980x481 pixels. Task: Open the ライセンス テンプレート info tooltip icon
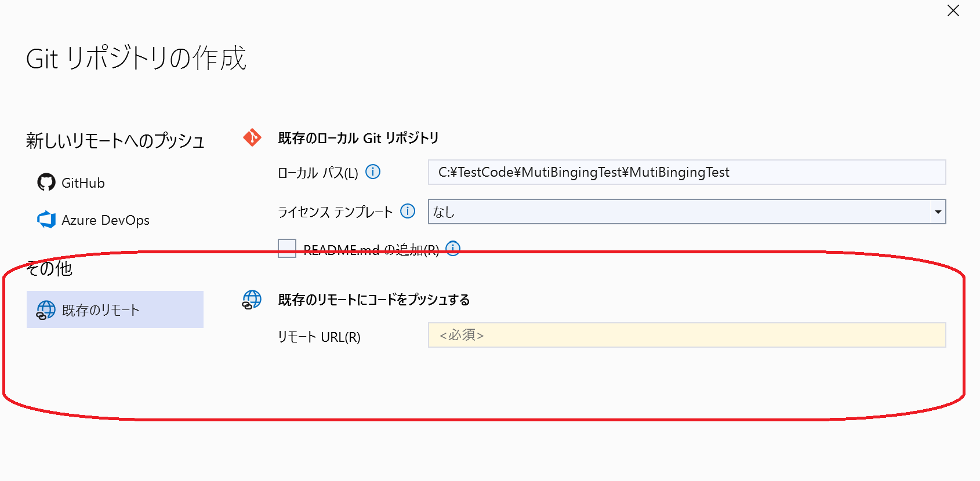pyautogui.click(x=408, y=212)
